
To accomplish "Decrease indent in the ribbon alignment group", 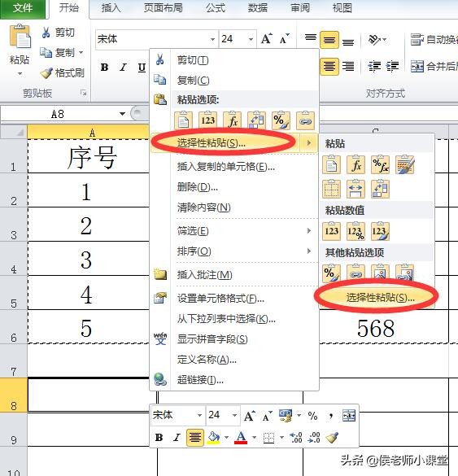I will pos(374,66).
